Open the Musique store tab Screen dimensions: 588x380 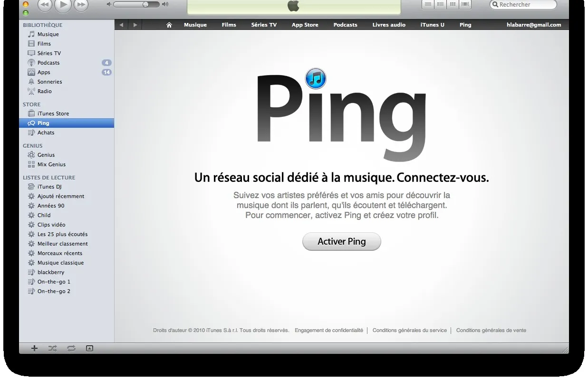point(195,25)
